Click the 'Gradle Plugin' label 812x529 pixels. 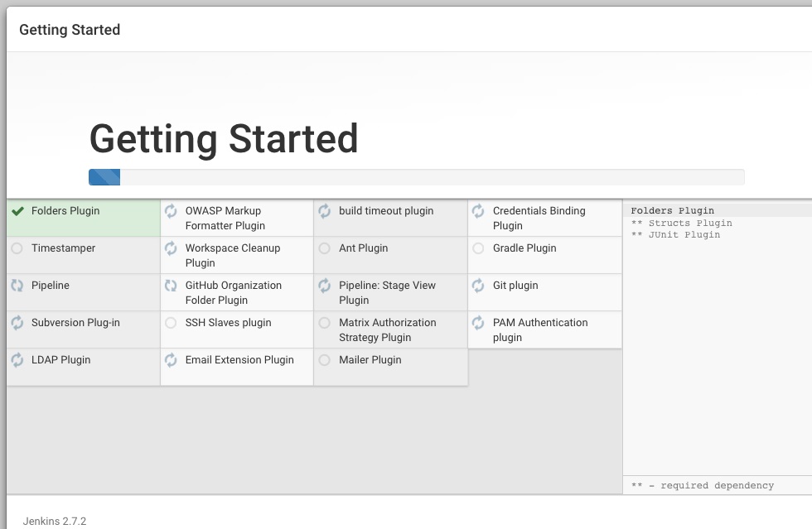pyautogui.click(x=524, y=248)
